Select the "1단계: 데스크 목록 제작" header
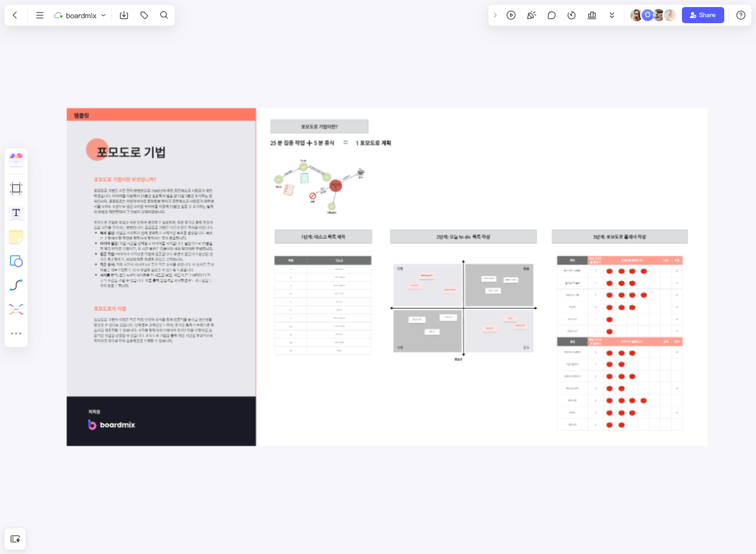The image size is (756, 554). (323, 237)
